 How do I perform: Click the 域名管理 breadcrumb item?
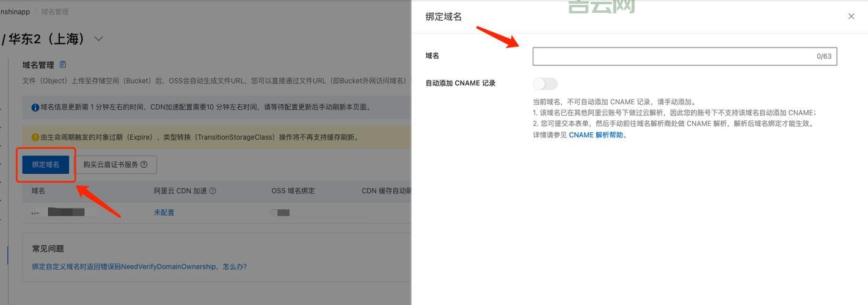(x=55, y=12)
